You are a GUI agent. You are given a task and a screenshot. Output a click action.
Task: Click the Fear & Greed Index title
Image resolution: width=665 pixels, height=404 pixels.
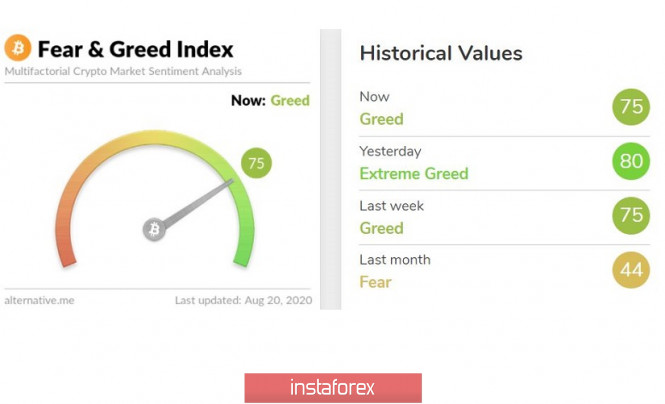click(x=136, y=48)
